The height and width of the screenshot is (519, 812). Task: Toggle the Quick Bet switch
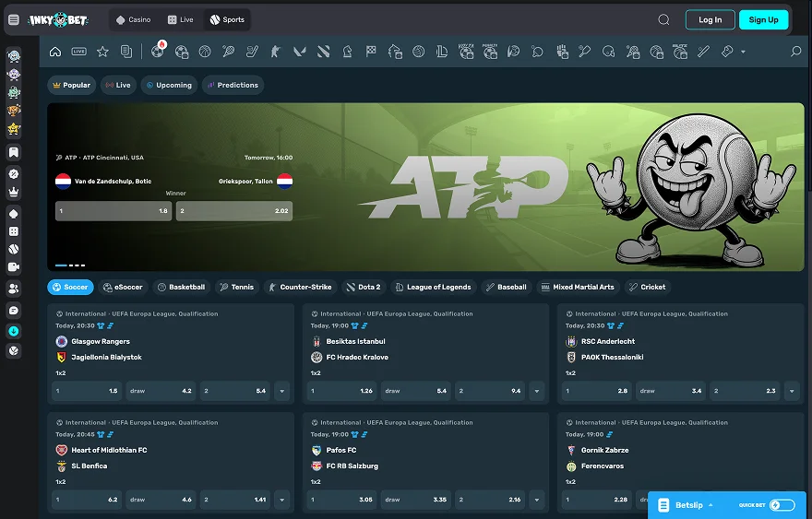(782, 505)
